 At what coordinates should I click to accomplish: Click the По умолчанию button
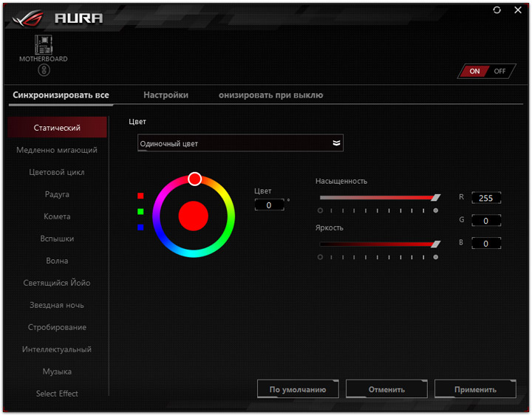[x=298, y=389]
